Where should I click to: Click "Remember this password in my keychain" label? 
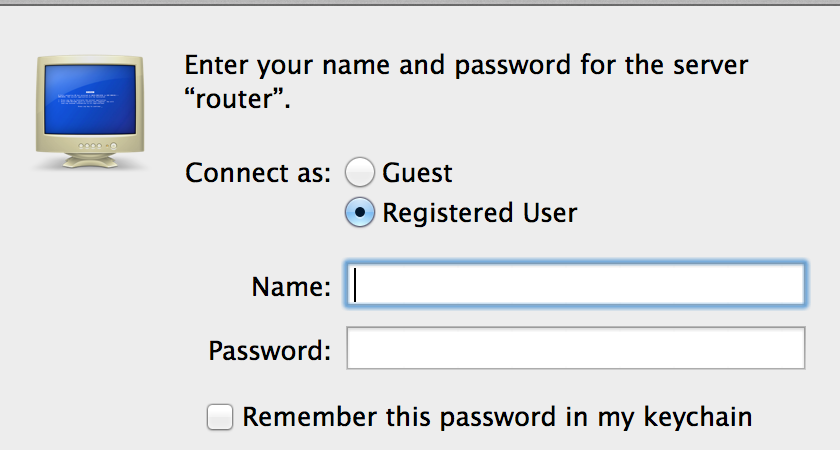pos(497,417)
